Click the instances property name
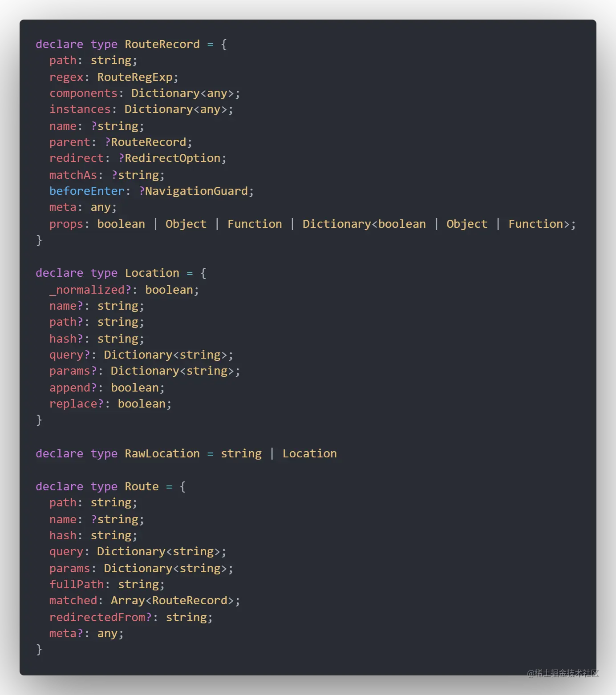The width and height of the screenshot is (616, 695). click(80, 109)
